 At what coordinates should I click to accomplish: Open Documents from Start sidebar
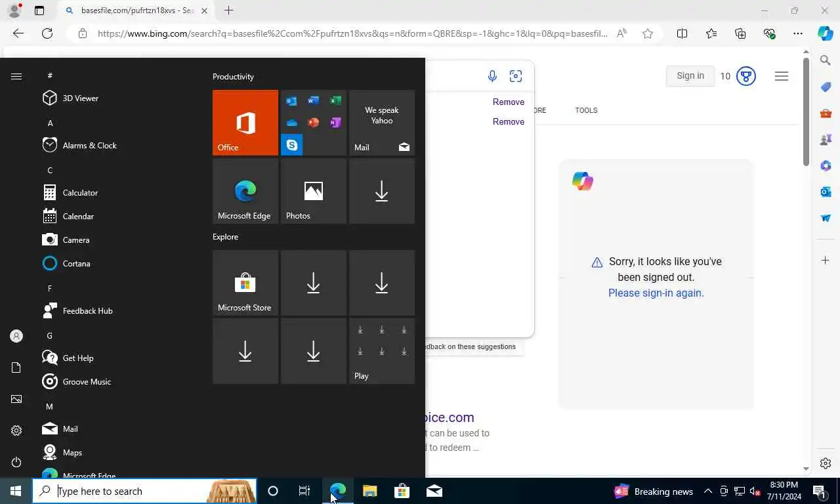pyautogui.click(x=16, y=367)
